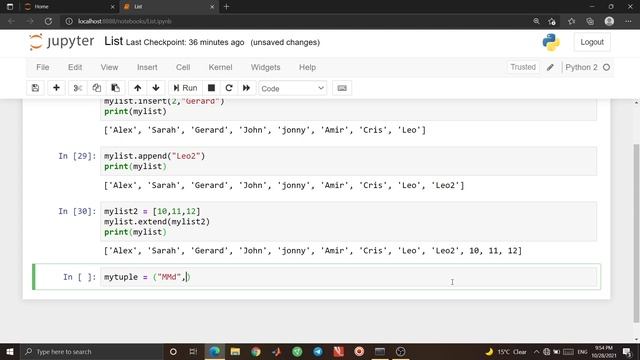This screenshot has height=360, width=640.
Task: Close the Home browser tab
Action: (113, 7)
